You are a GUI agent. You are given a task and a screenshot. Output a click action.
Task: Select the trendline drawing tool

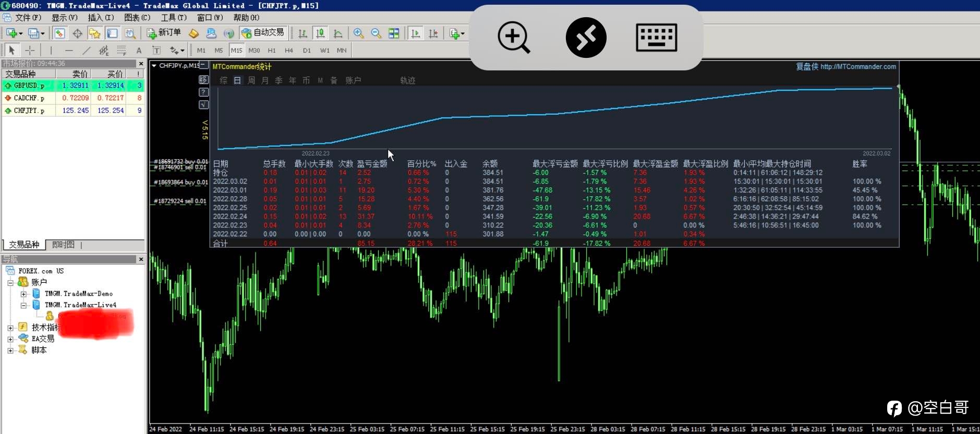87,50
